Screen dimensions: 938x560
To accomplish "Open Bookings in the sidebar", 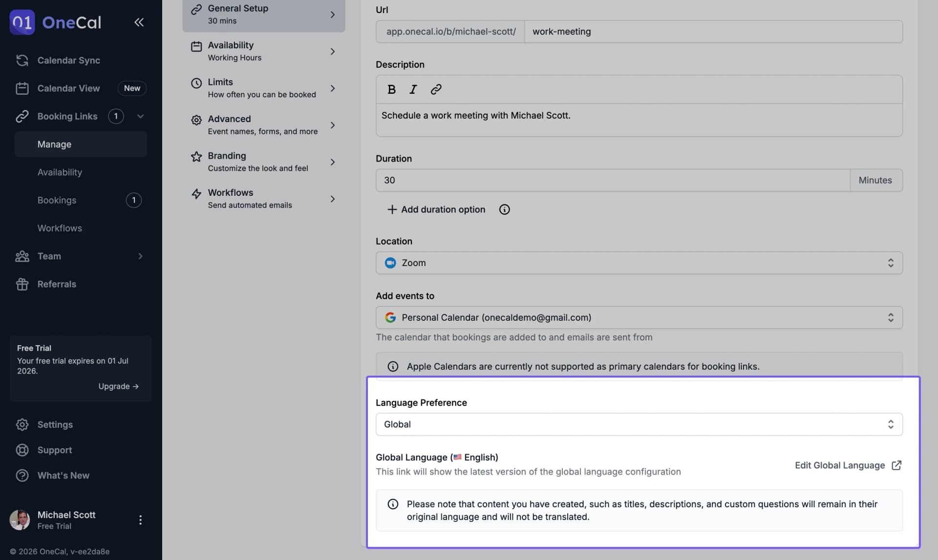I will click(x=57, y=200).
